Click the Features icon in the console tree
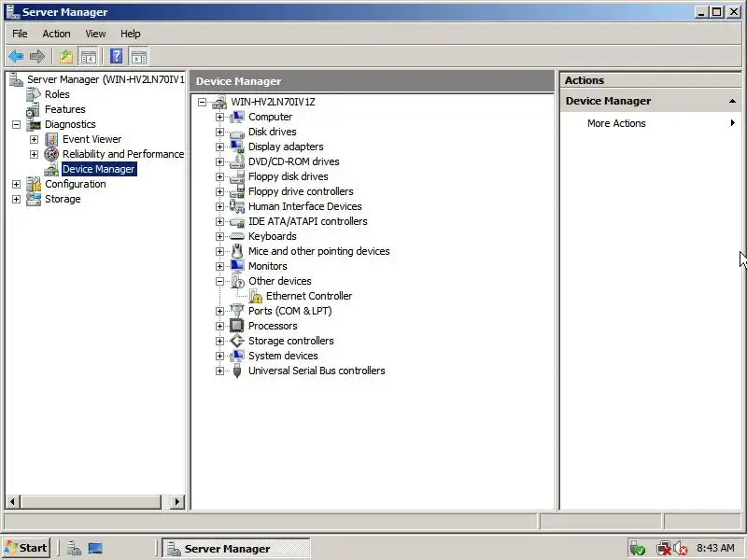The height and width of the screenshot is (560, 747). [x=34, y=109]
